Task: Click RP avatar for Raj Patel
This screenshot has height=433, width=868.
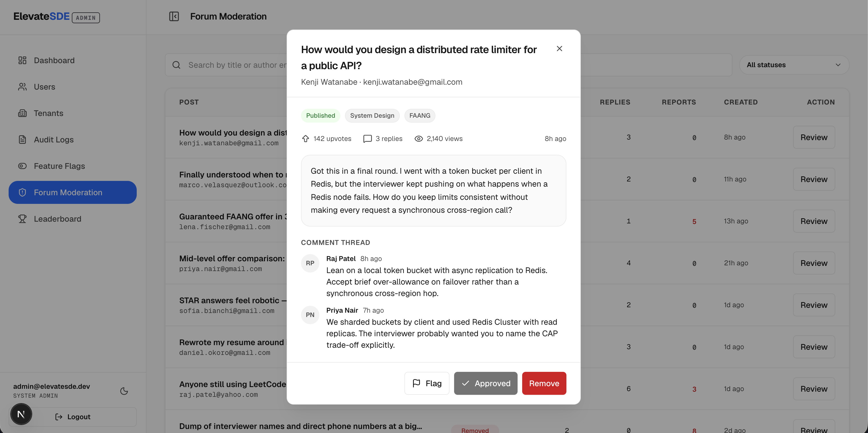Action: point(310,263)
